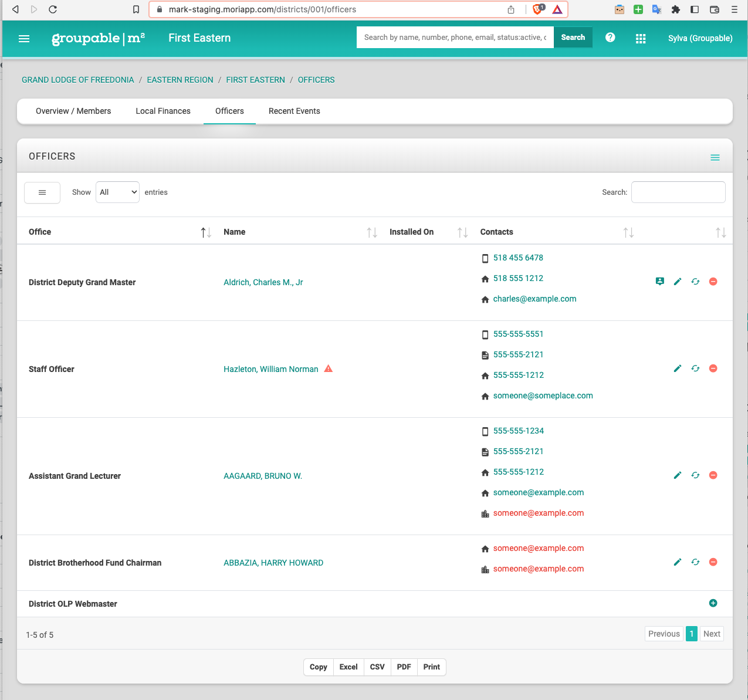Viewport: 748px width, 700px height.
Task: Call mobile number 518 455 6478
Action: [x=518, y=258]
